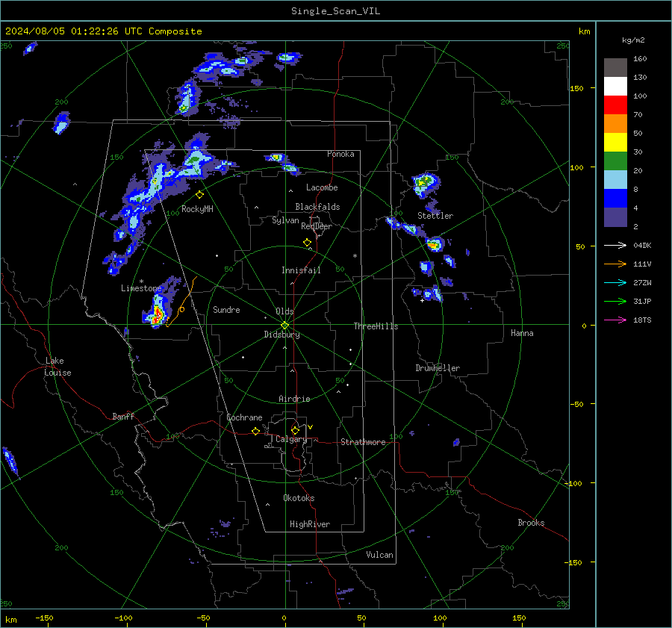
Task: Click the Hanna city label
Action: coord(522,333)
